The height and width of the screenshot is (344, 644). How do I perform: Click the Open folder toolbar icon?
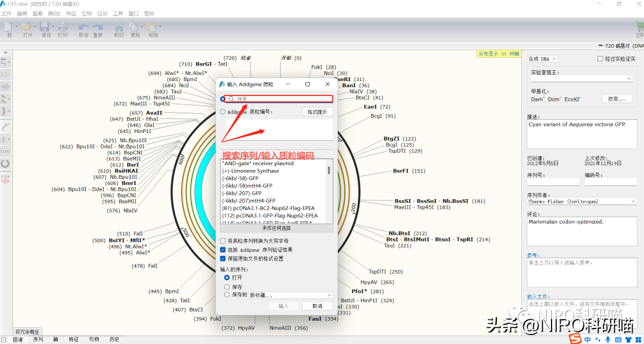[27, 27]
